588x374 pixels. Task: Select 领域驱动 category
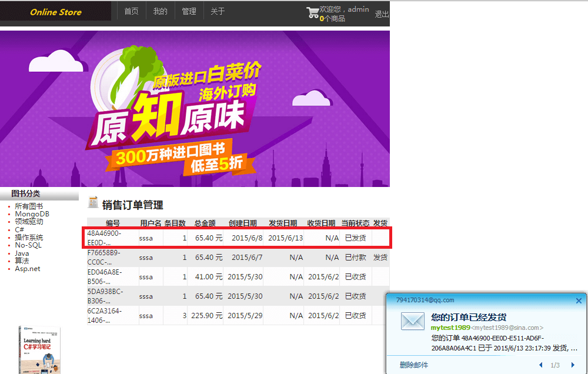[x=29, y=221]
